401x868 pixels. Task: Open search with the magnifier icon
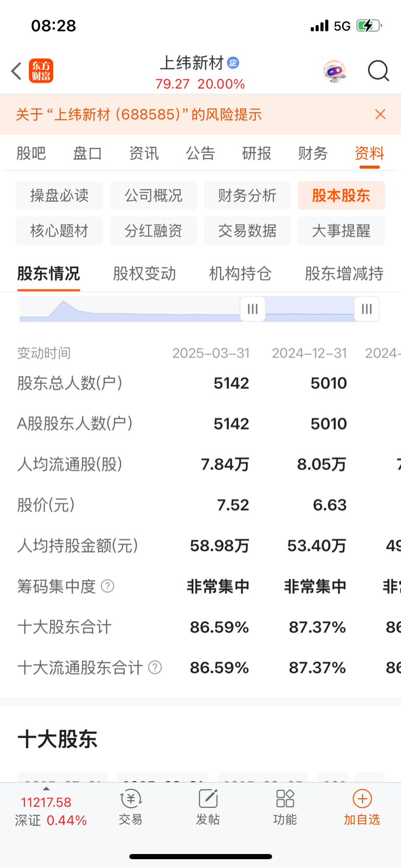click(x=379, y=71)
